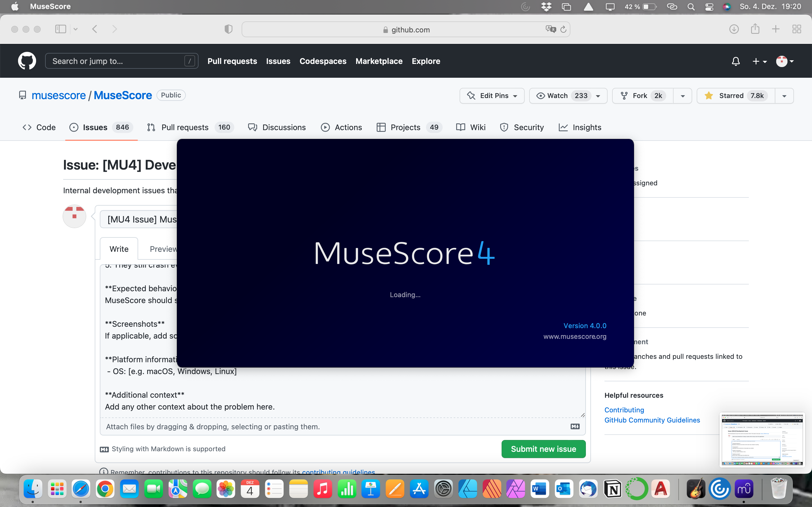This screenshot has width=812, height=507.
Task: Open Marketplace in the GitHub navbar
Action: [x=379, y=61]
